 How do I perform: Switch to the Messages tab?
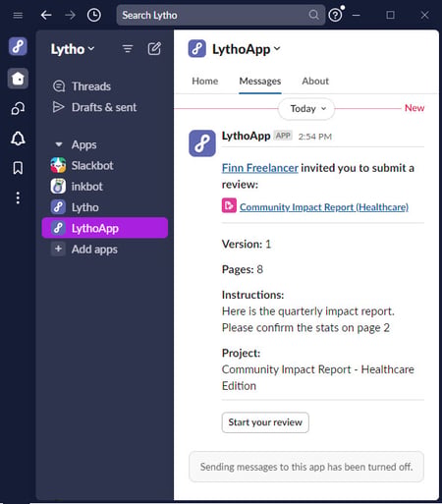tap(260, 81)
